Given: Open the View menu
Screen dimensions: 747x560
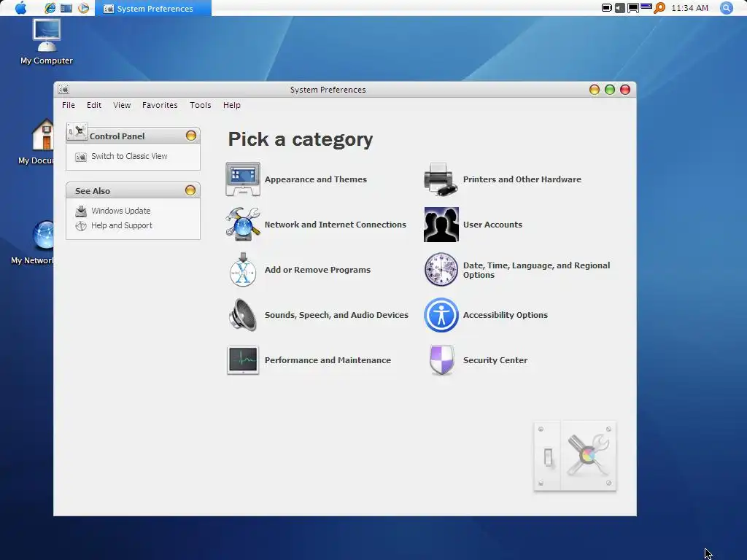Looking at the screenshot, I should [122, 105].
